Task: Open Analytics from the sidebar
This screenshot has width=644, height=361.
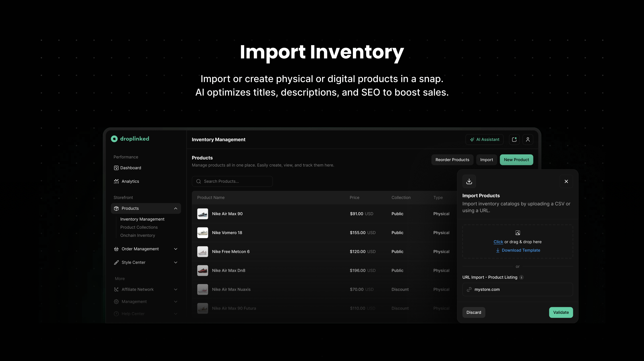Action: pyautogui.click(x=130, y=181)
